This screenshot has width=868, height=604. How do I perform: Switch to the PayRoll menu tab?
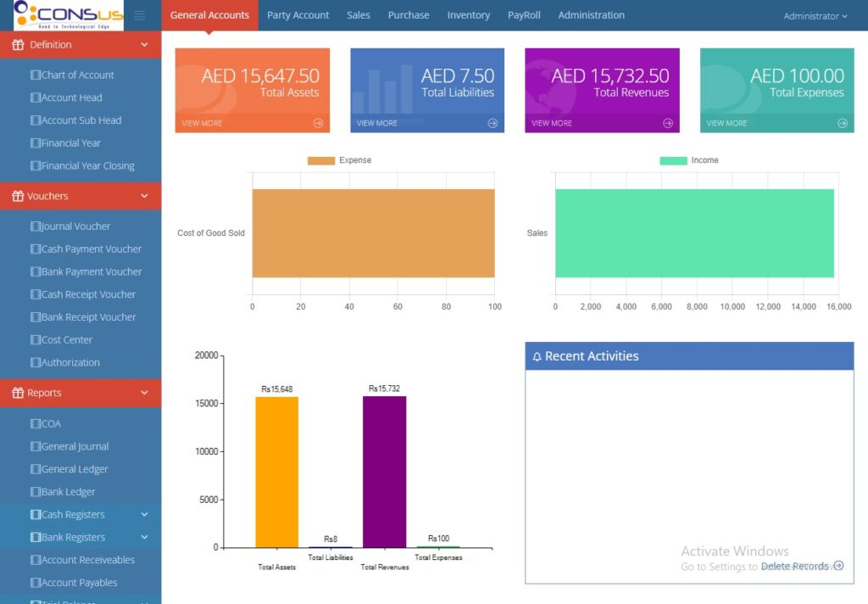[524, 15]
